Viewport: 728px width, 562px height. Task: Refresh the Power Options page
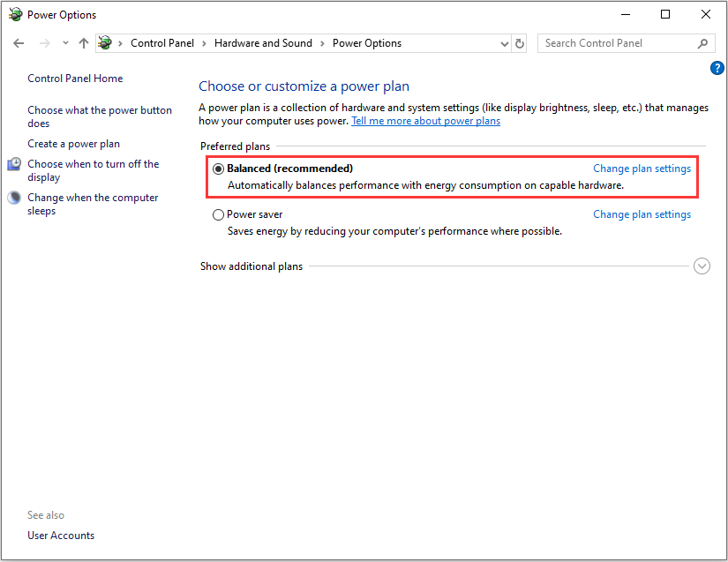point(520,43)
